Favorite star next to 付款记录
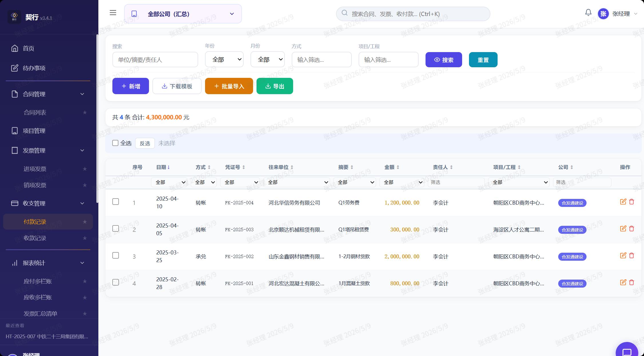 [85, 222]
